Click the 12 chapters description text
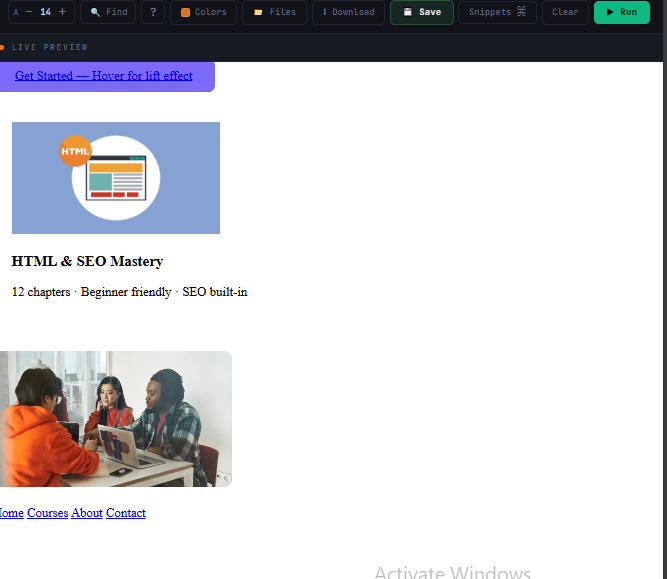 (129, 292)
